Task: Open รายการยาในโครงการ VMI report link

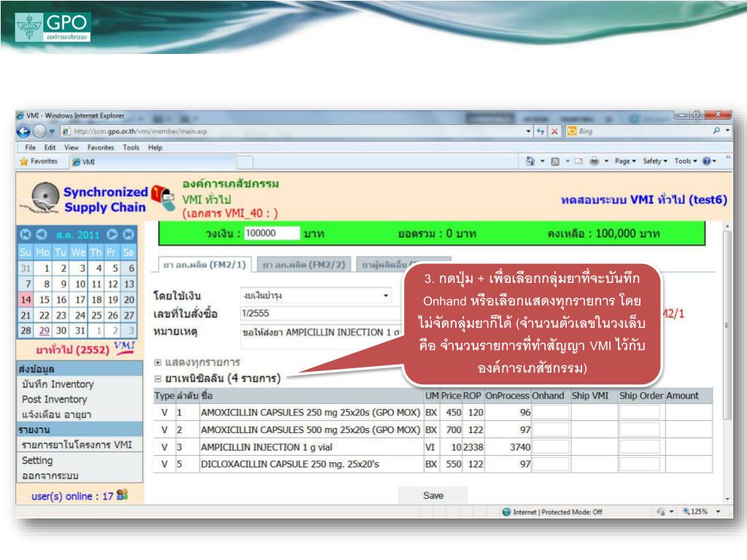Action: 77,445
